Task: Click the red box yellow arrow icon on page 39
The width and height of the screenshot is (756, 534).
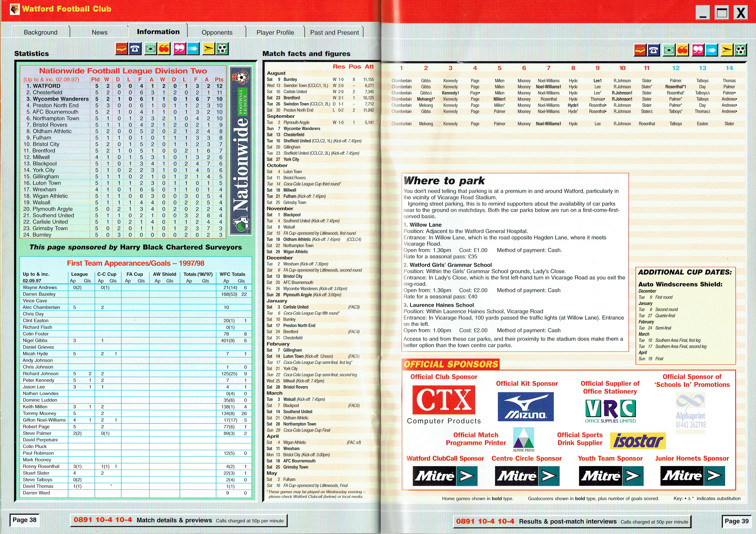Action: click(x=640, y=50)
